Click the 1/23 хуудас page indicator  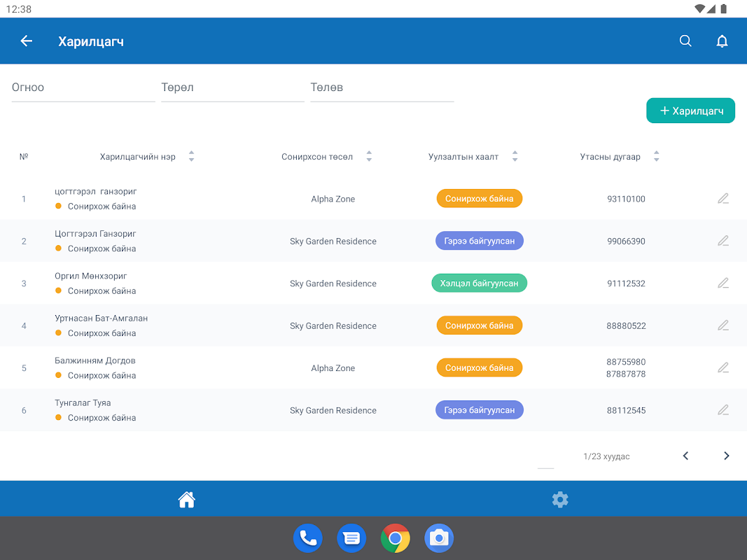click(606, 456)
